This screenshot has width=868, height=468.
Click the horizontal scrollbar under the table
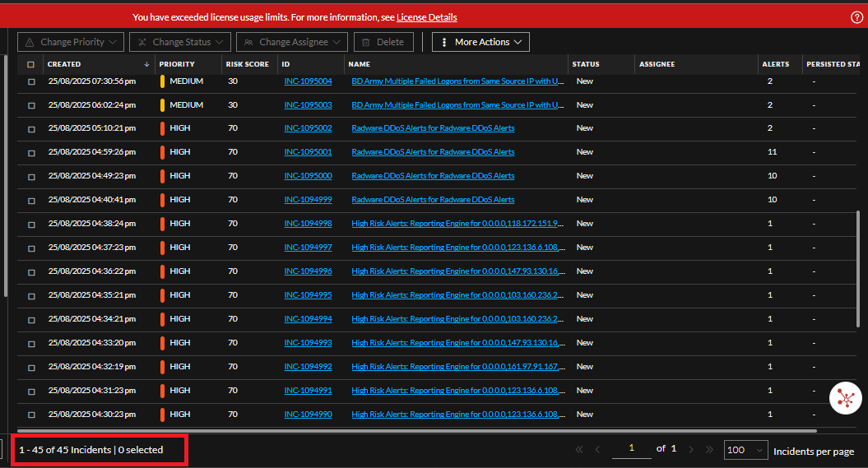coord(411,430)
